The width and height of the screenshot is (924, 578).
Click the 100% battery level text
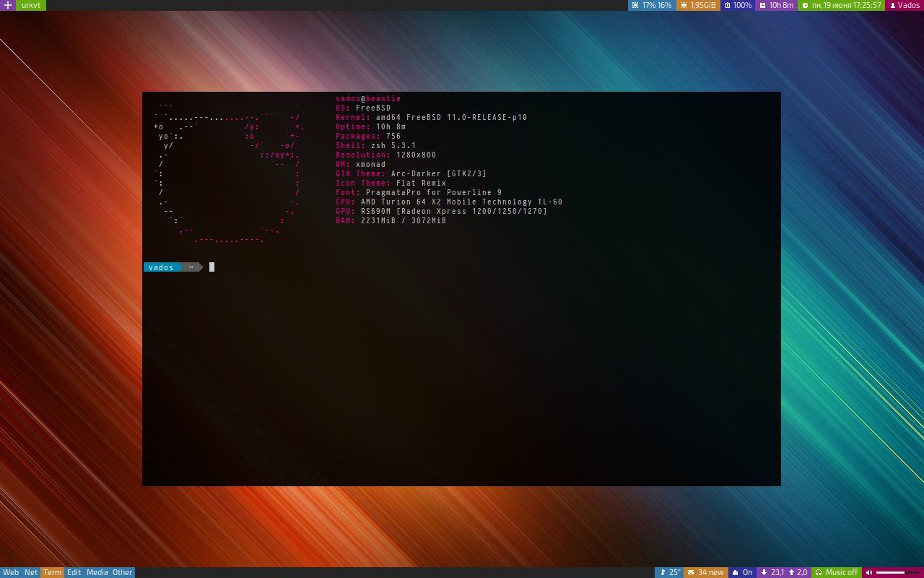(x=743, y=5)
